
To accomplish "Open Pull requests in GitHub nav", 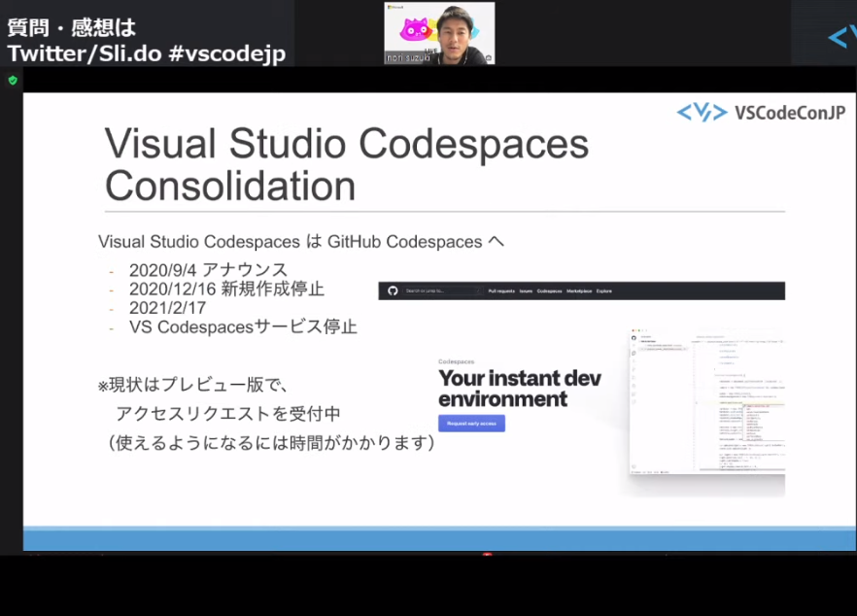I will point(501,291).
